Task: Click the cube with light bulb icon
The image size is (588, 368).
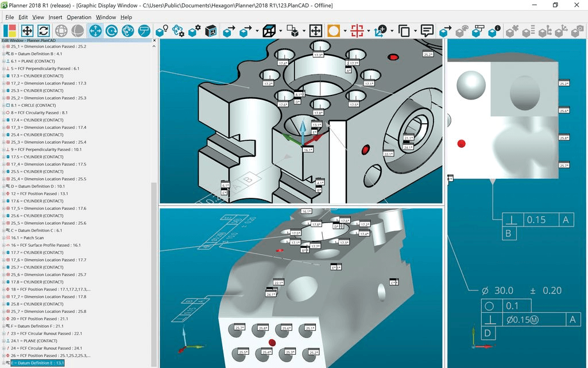Action: coord(161,30)
